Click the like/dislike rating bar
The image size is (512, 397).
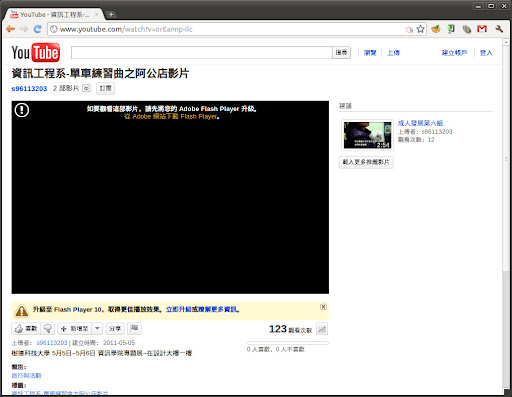pos(288,343)
